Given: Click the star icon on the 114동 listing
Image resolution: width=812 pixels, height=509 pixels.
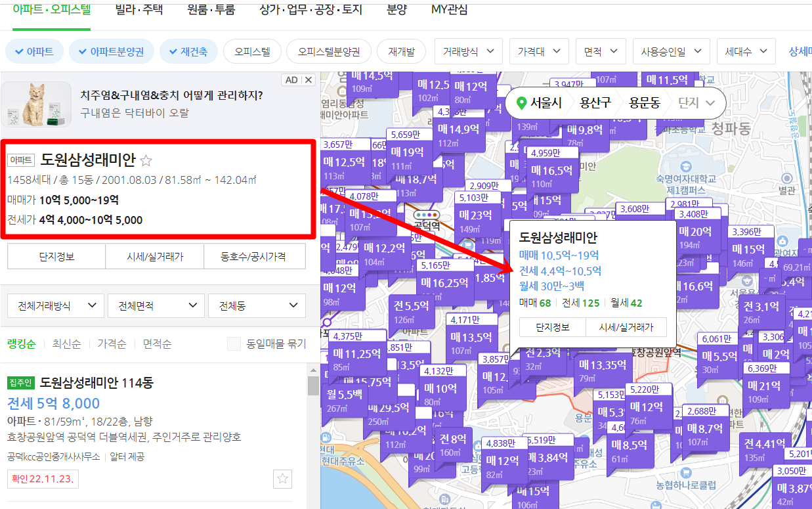Looking at the screenshot, I should (x=282, y=479).
